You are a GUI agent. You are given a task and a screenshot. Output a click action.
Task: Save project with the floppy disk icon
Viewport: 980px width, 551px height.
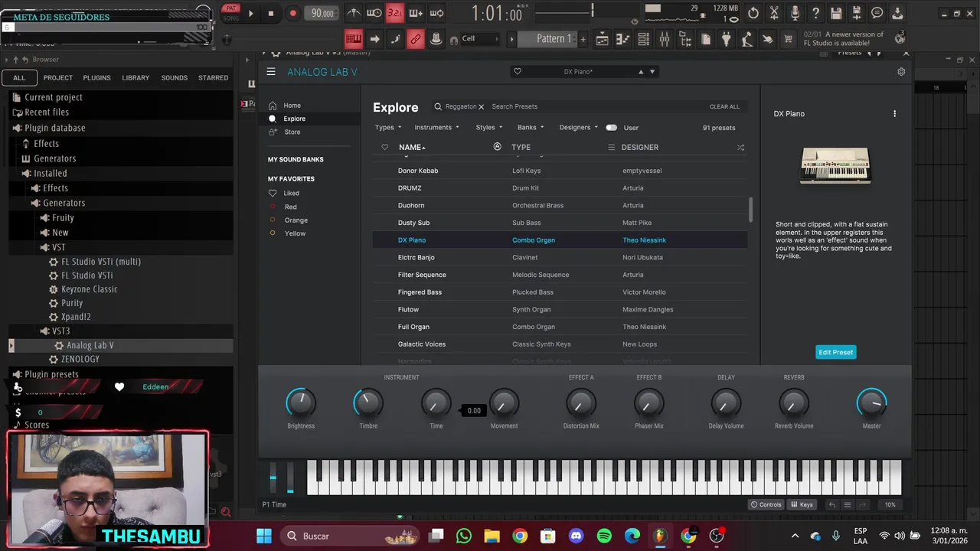tap(836, 13)
